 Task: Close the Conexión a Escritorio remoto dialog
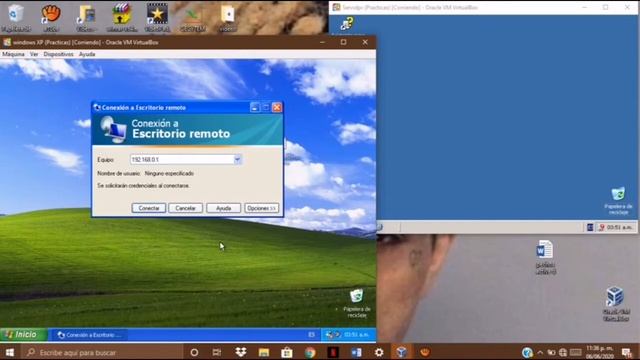click(277, 107)
